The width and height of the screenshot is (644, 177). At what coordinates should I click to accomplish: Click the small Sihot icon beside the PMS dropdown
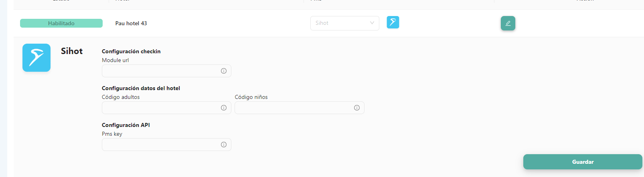(393, 22)
